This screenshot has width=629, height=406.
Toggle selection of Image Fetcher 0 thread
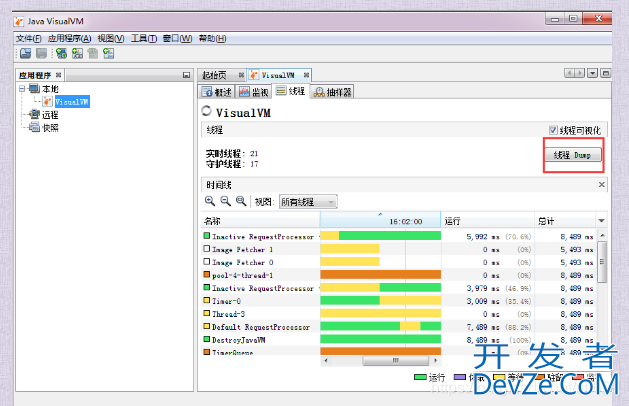(x=207, y=262)
